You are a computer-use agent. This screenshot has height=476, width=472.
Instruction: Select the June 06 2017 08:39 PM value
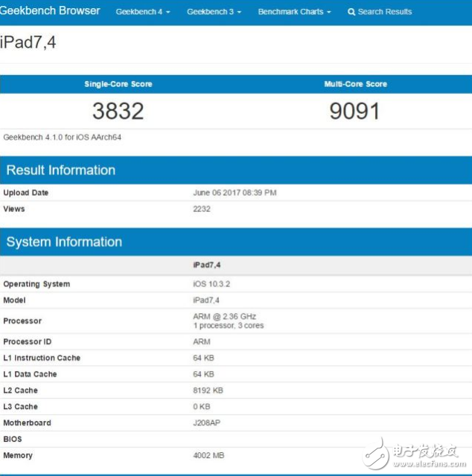tap(235, 193)
